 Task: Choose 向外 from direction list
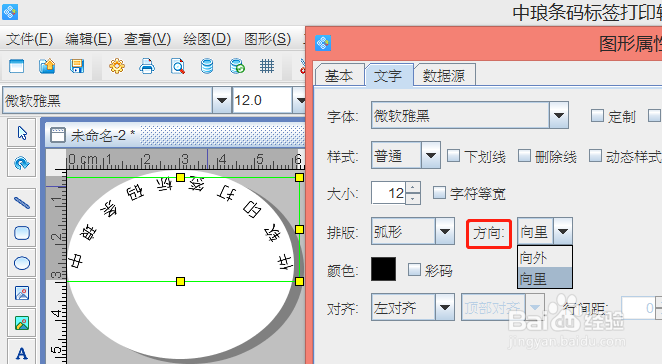click(x=545, y=257)
